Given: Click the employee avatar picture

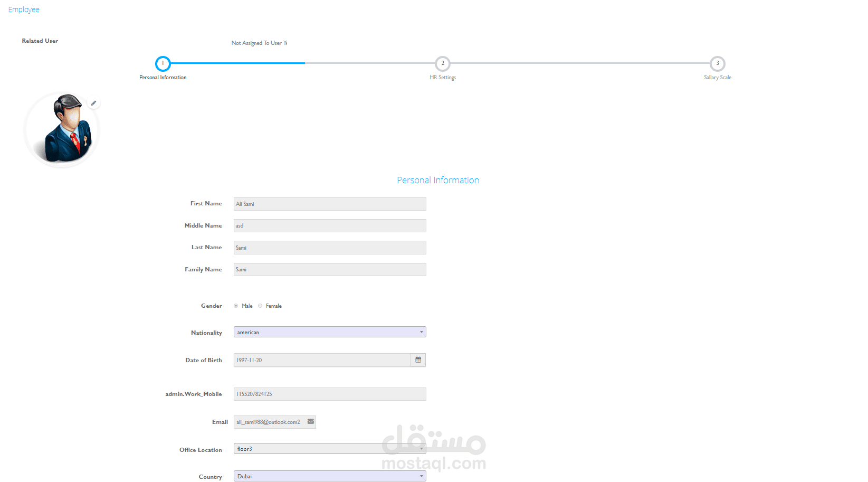Looking at the screenshot, I should 62,130.
